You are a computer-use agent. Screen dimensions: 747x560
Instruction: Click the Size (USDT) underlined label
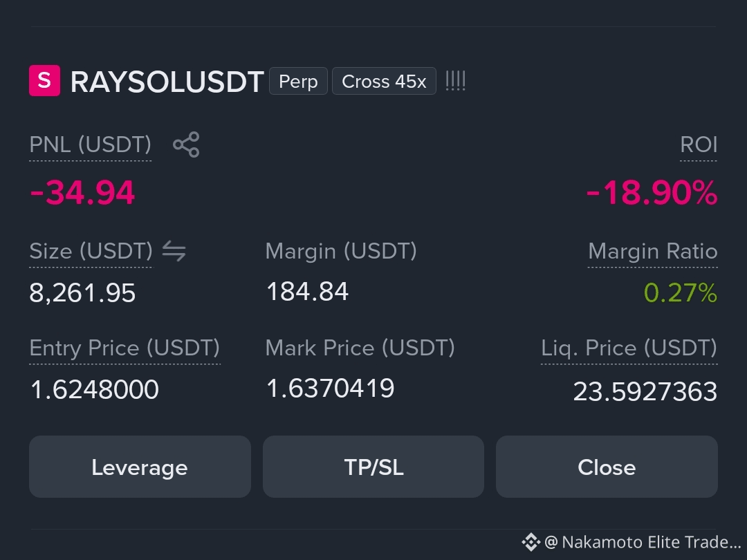pos(91,251)
